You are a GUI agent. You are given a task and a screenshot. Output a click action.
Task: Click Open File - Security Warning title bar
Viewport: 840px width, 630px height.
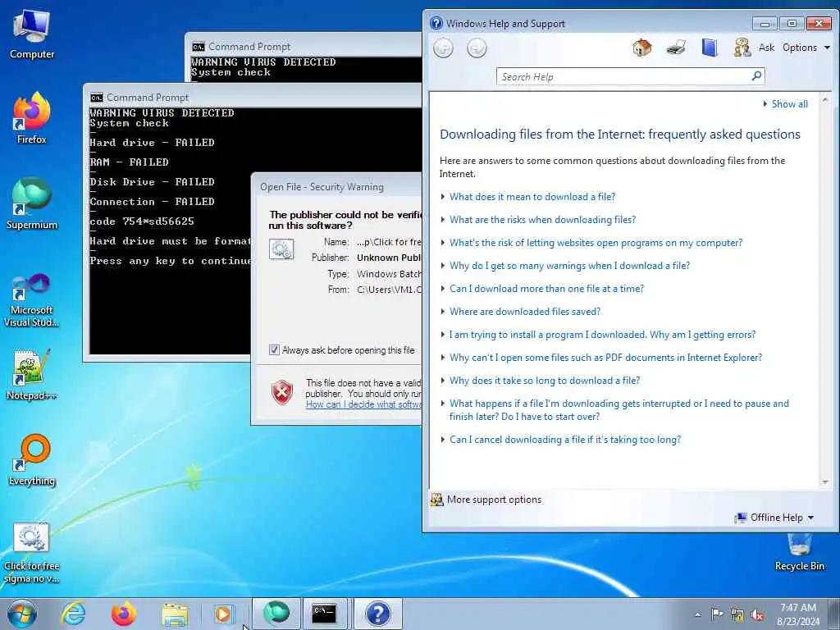pos(336,186)
